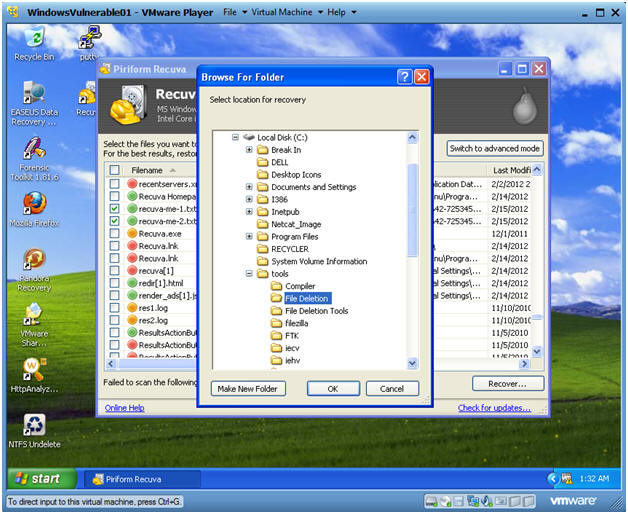
Task: Check the res1.log file checkbox
Action: tap(115, 308)
